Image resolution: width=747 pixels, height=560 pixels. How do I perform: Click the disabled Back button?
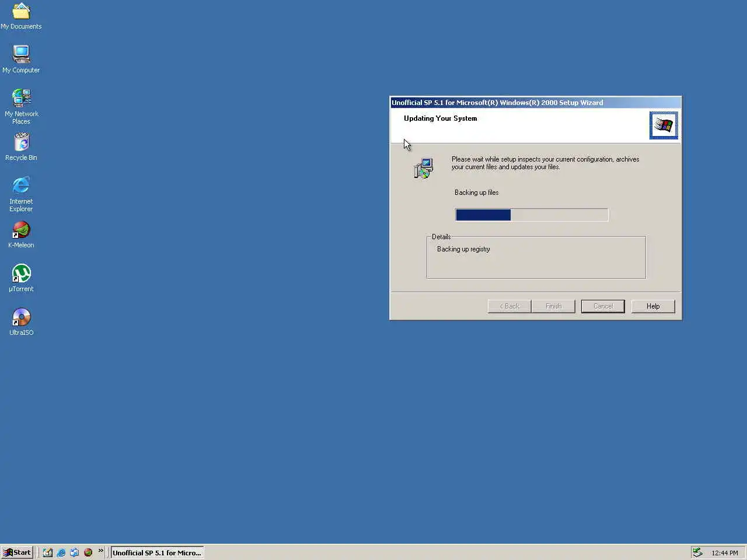(x=509, y=306)
